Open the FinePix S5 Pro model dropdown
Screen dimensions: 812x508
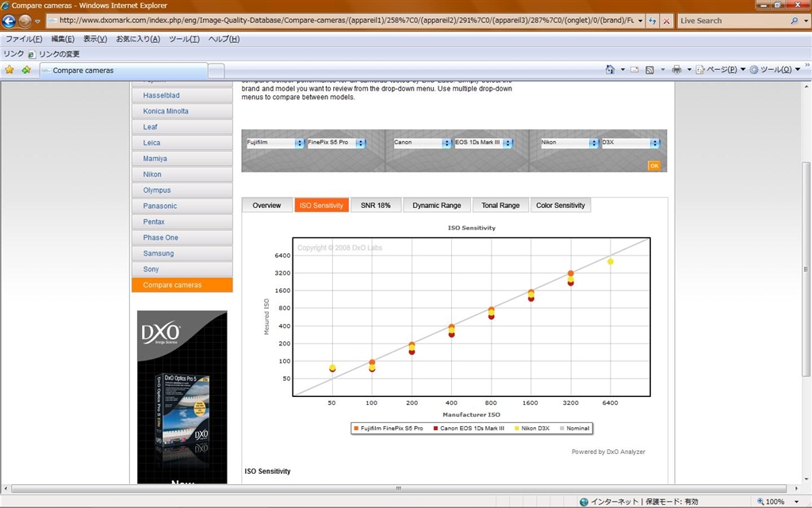[336, 143]
